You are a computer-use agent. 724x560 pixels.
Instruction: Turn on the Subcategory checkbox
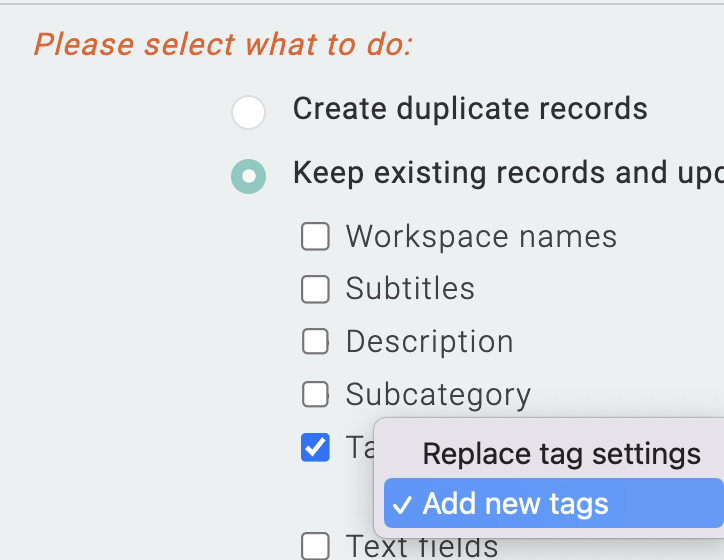click(316, 395)
